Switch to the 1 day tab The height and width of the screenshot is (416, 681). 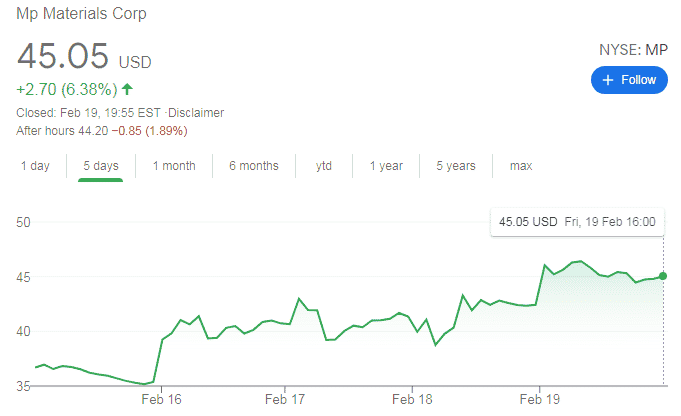[x=35, y=166]
